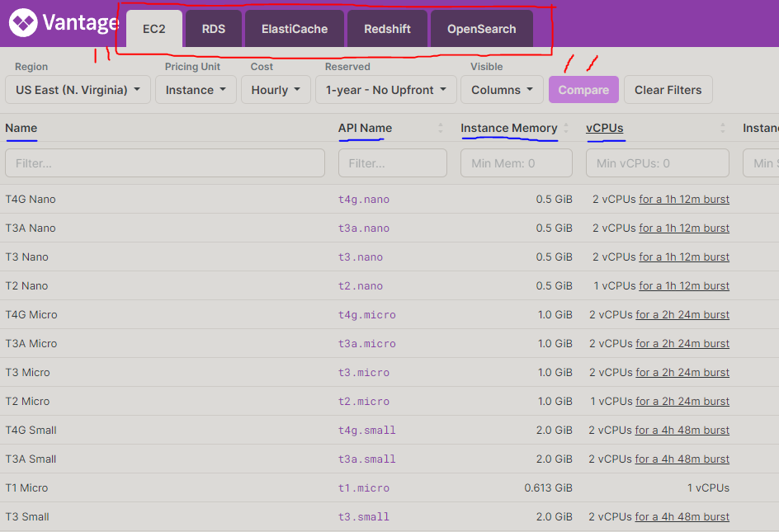Click the Clear Filters button
This screenshot has height=532, width=779.
(x=668, y=90)
